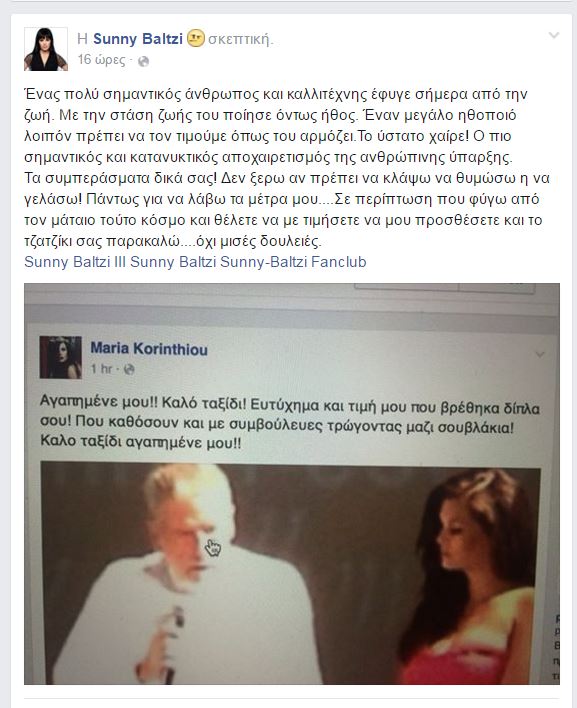Image resolution: width=577 pixels, height=708 pixels.
Task: Click Maria Korinthiou's Αγαπημένε μου message text
Action: 289,424
